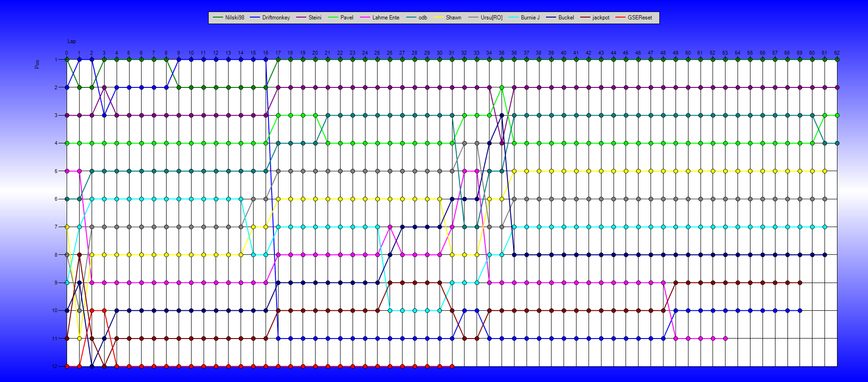Click Shawn's marker at lap 36 position 5

[x=514, y=171]
